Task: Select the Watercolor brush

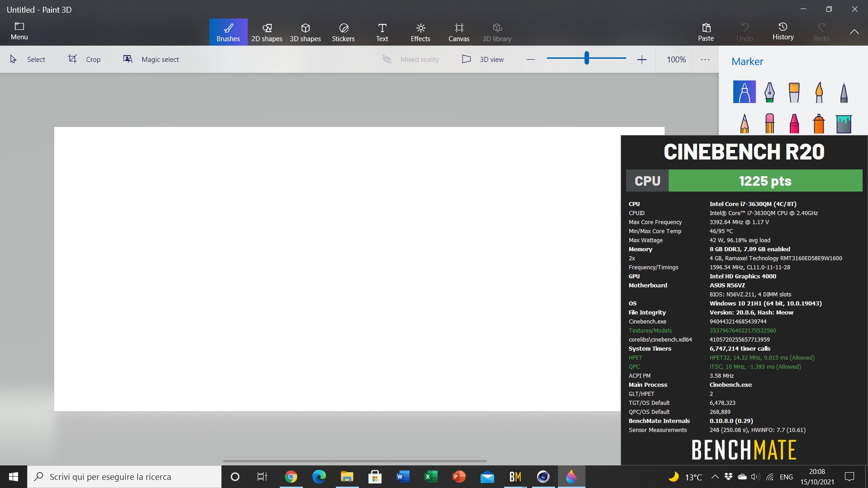Action: [x=819, y=92]
